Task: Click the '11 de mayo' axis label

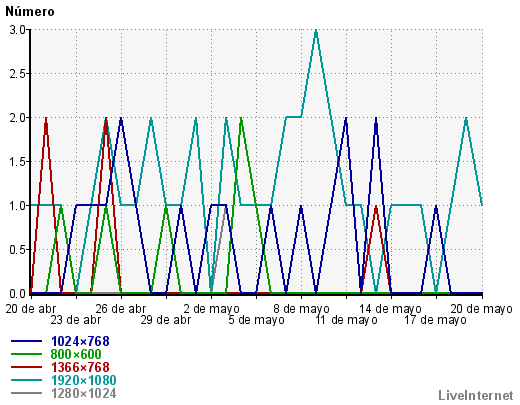Action: [x=346, y=320]
